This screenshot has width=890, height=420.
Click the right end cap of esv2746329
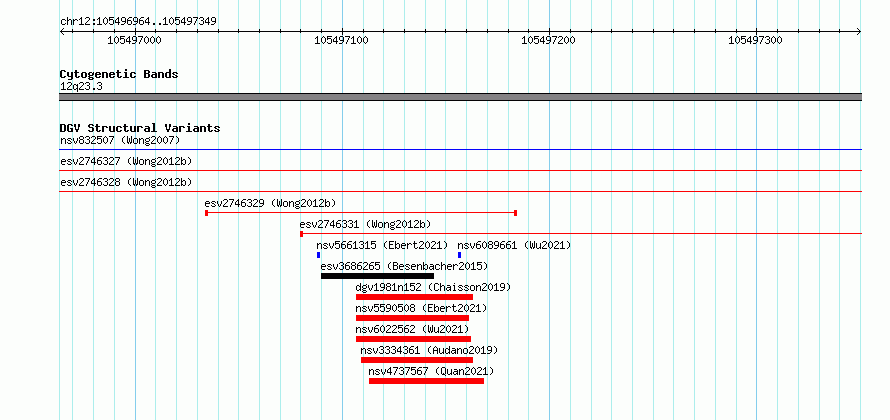click(515, 213)
